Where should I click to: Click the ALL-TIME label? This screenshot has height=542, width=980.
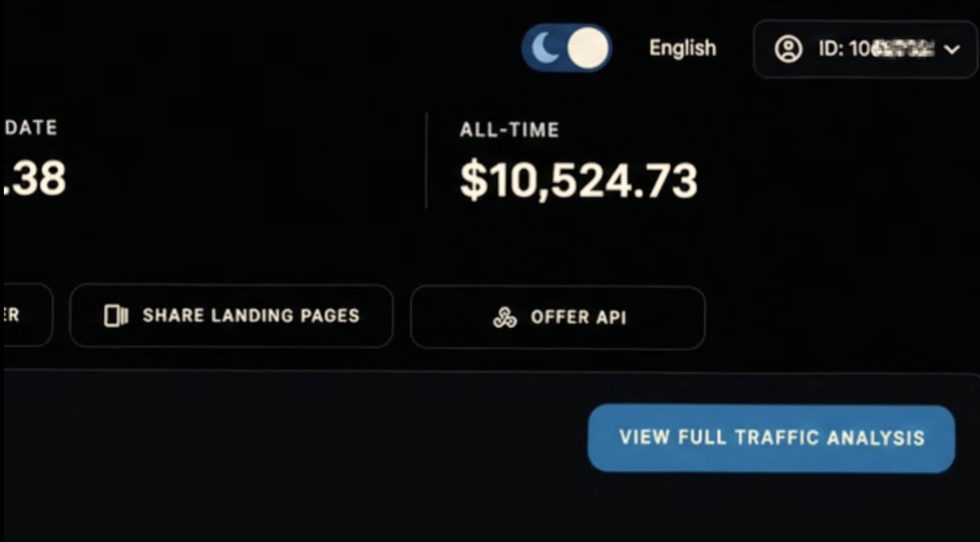pos(509,130)
